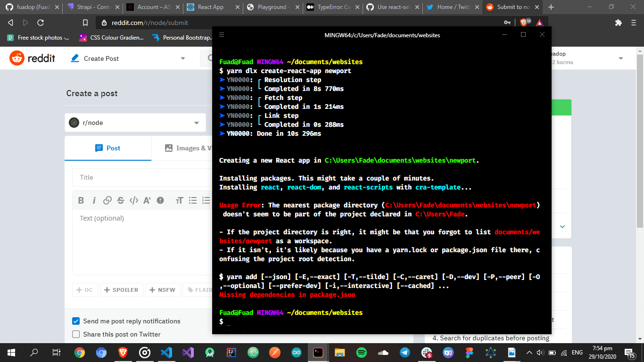Select the Post tab
The image size is (644, 362).
tap(108, 148)
